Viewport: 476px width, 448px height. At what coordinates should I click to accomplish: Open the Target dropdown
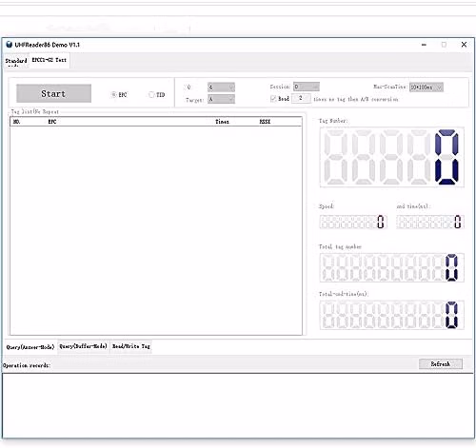221,99
